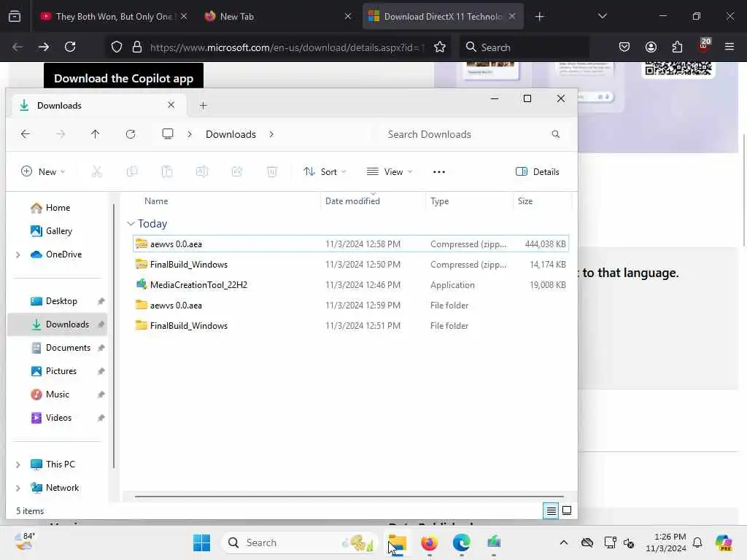Image resolution: width=747 pixels, height=560 pixels.
Task: Click the Copy icon in Explorer toolbar
Action: point(132,171)
